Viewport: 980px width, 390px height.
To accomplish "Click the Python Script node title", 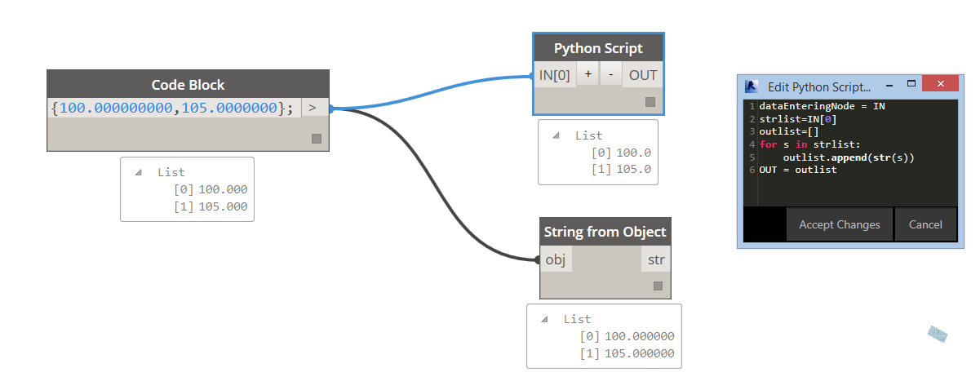I will coord(598,48).
